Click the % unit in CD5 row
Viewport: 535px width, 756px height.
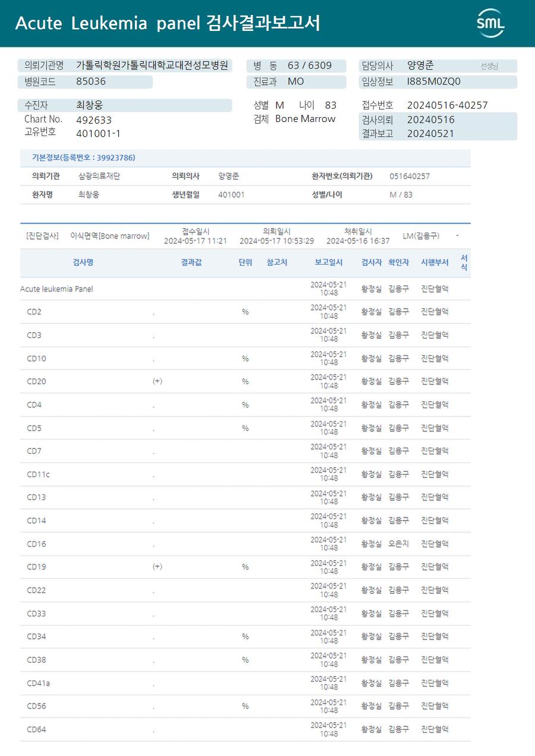click(245, 428)
